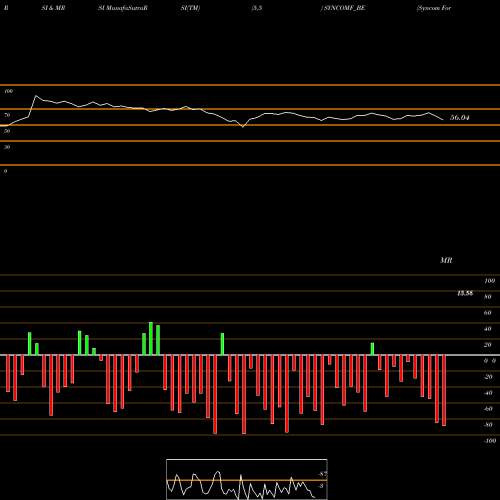
Task: Click the tallest green histogram bar
Action: tap(151, 338)
